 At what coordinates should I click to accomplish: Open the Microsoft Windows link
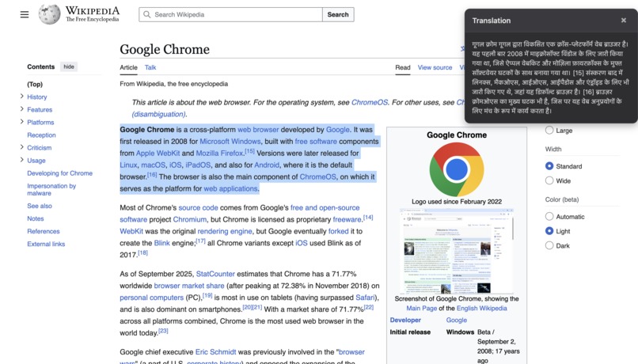(x=230, y=142)
